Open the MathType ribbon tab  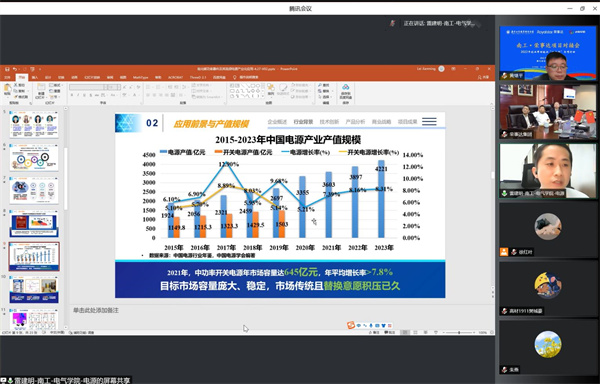140,77
